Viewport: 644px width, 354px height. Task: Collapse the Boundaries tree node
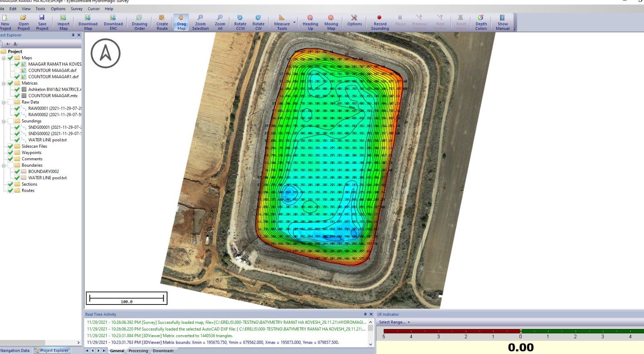[x=4, y=166]
